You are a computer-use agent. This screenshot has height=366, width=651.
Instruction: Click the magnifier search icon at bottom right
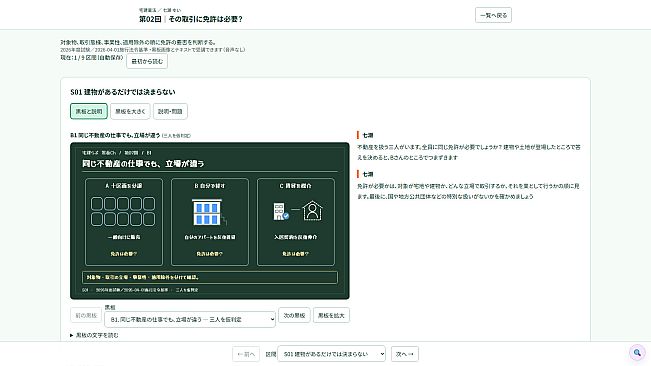[637, 353]
